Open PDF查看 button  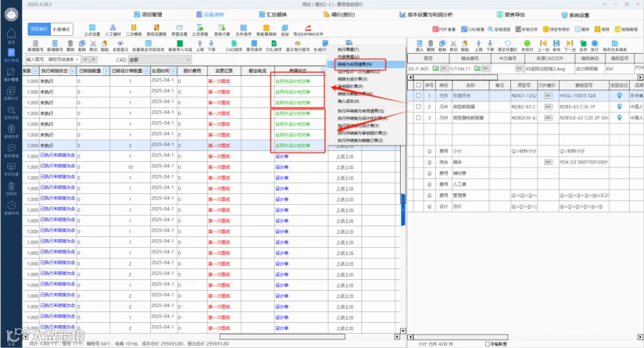pyautogui.click(x=444, y=29)
